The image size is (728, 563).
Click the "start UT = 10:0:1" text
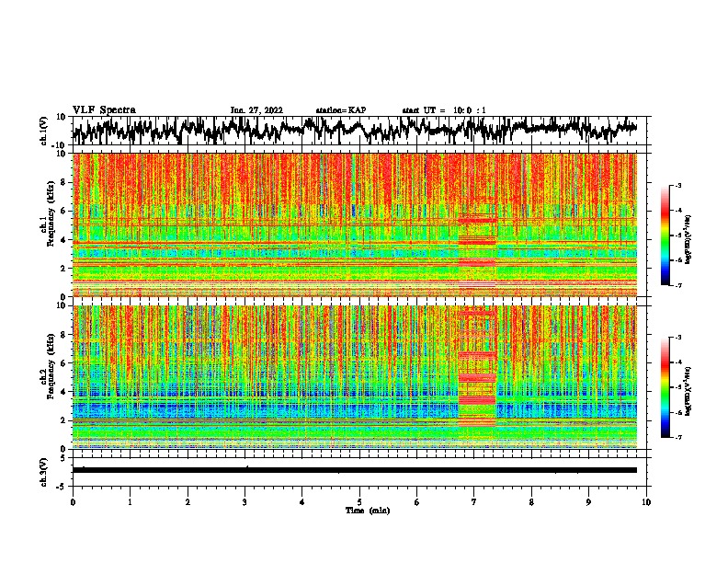[x=444, y=110]
